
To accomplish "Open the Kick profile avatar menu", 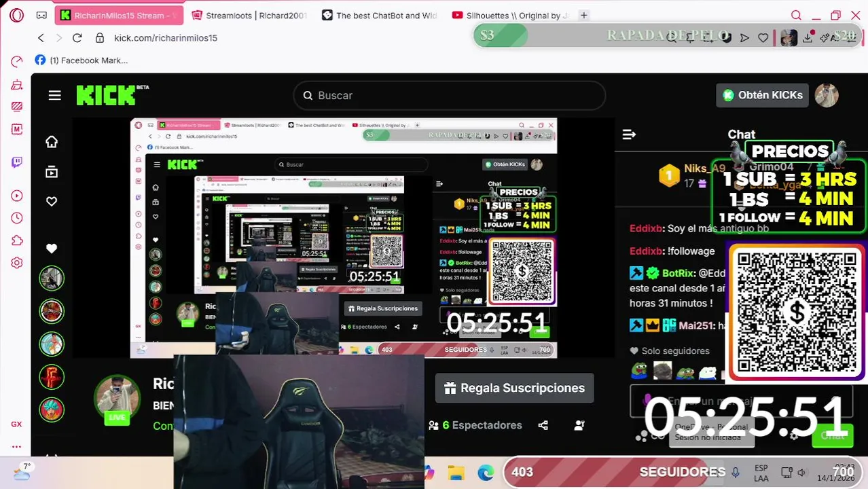I will (827, 96).
